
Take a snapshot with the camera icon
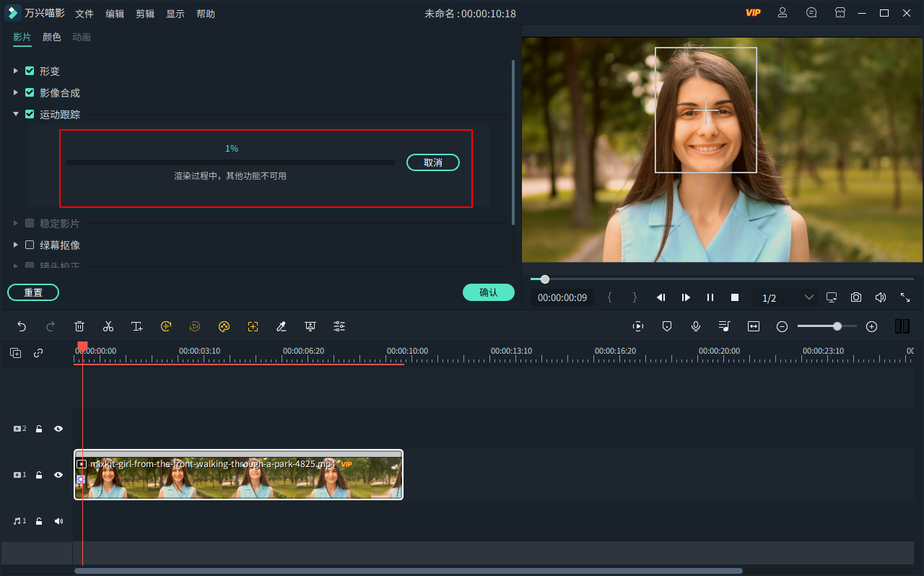tap(855, 297)
